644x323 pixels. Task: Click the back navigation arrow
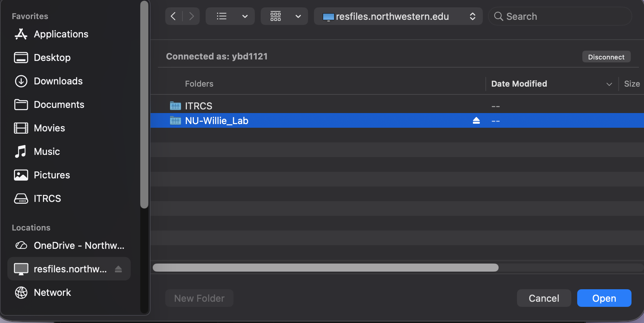(173, 16)
